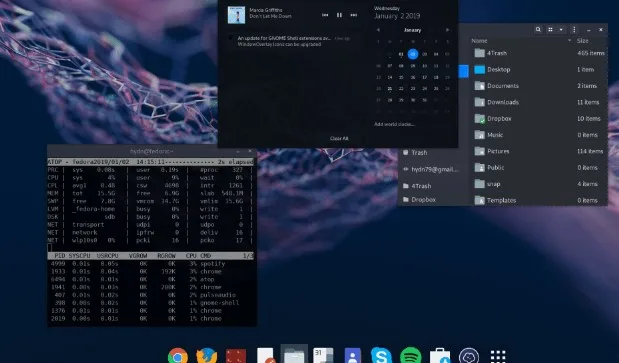The height and width of the screenshot is (363, 619).
Task: Open the Calendar app showing 31 in dock
Action: pyautogui.click(x=323, y=355)
